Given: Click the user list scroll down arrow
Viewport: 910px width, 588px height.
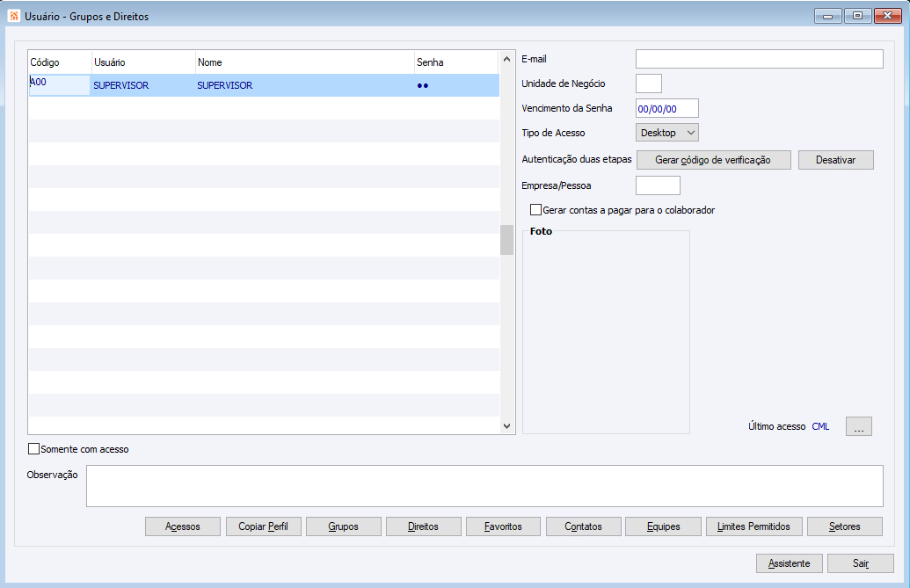Looking at the screenshot, I should click(x=506, y=426).
